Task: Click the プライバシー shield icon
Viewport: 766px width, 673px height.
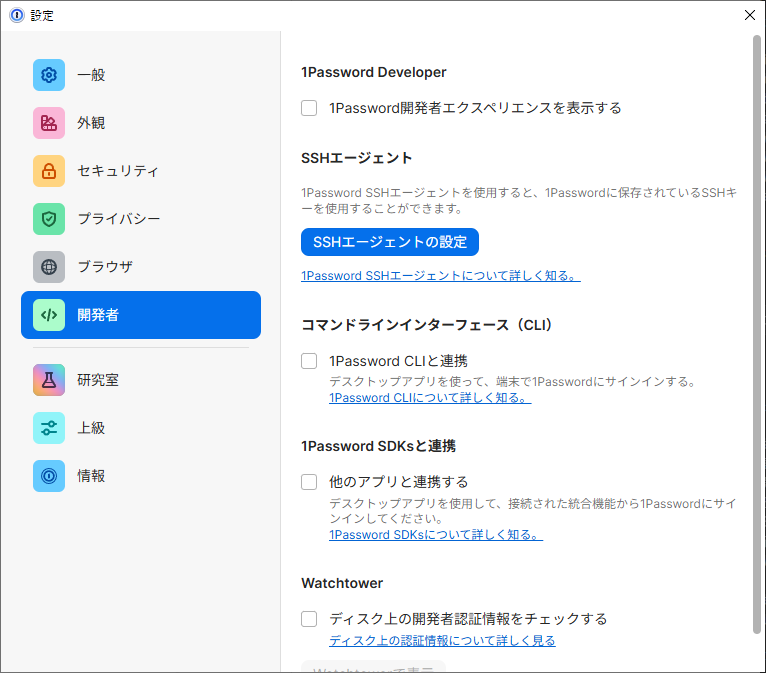Action: point(49,219)
